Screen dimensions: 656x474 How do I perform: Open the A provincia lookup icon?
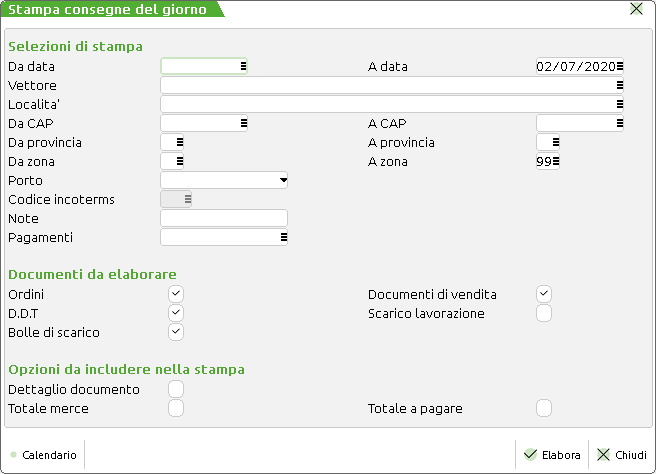[556, 142]
